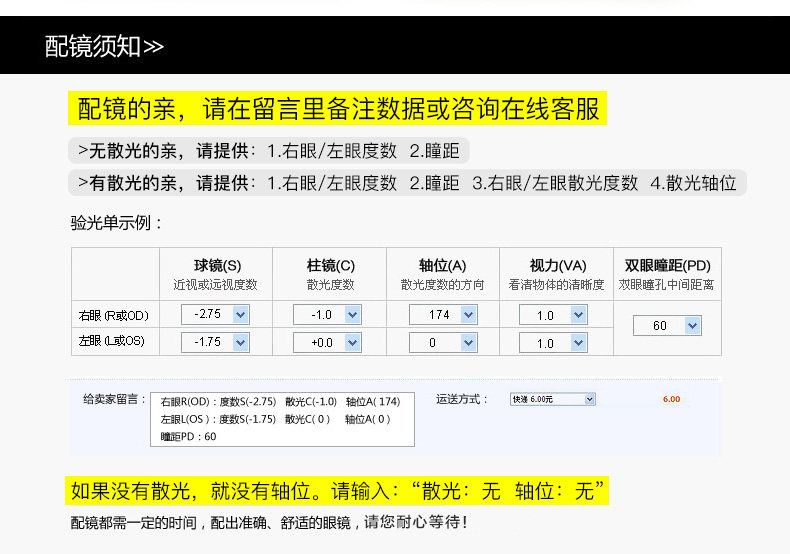Click the 左眼 (L或OS) row label
The image size is (790, 554).
(111, 341)
